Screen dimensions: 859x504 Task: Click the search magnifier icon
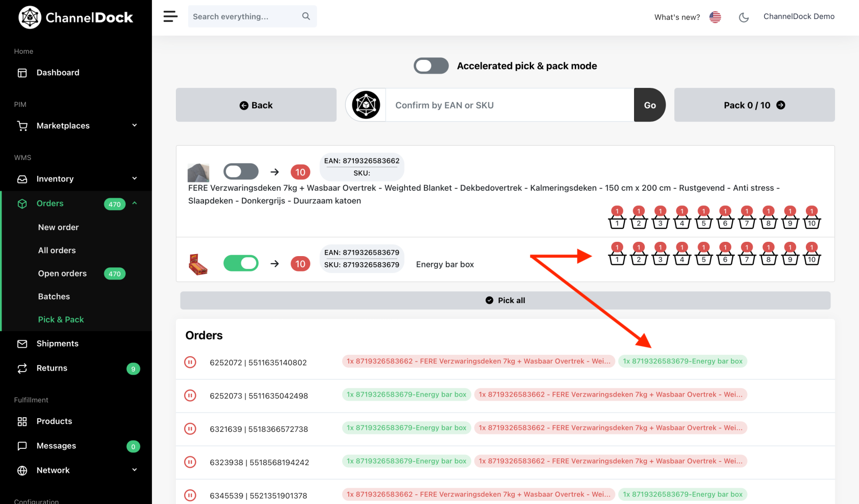pos(306,16)
